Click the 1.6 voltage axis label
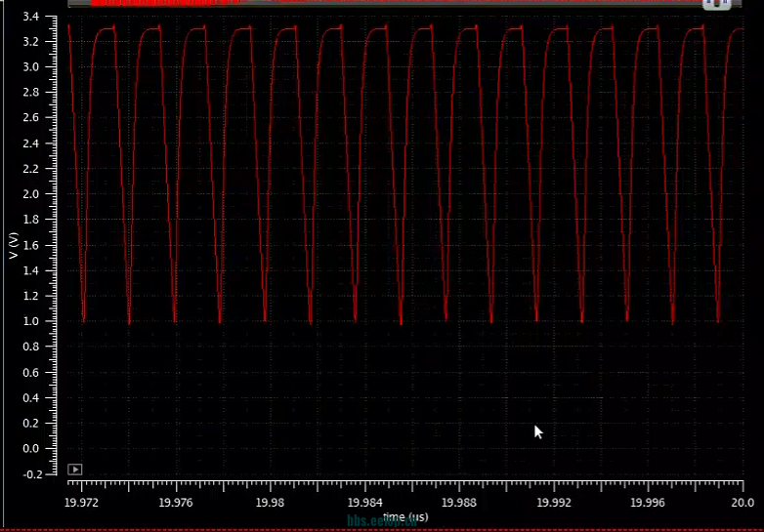 coord(30,245)
